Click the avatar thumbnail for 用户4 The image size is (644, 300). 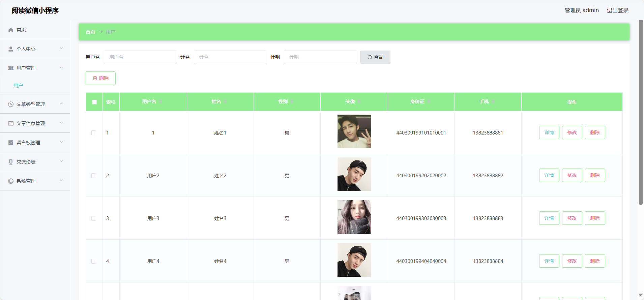tap(354, 260)
